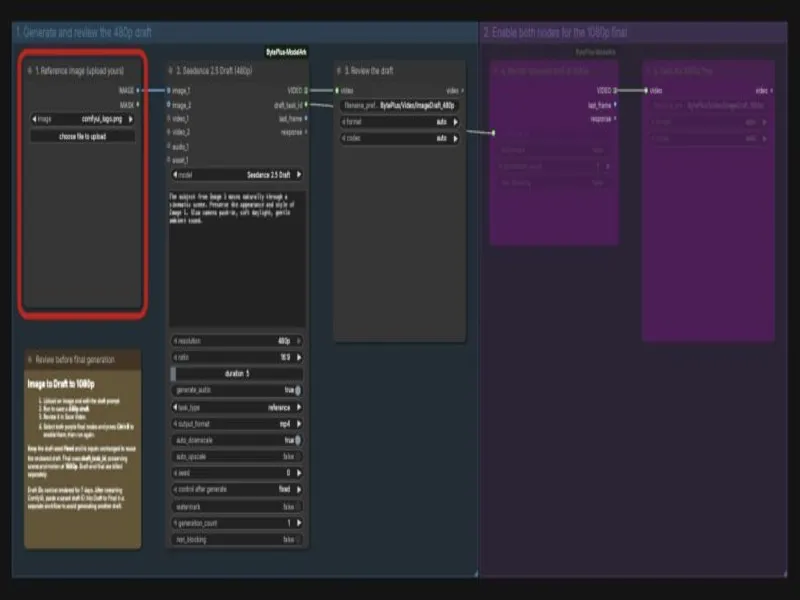Open the output_format dropdown set to mp4

pos(237,423)
